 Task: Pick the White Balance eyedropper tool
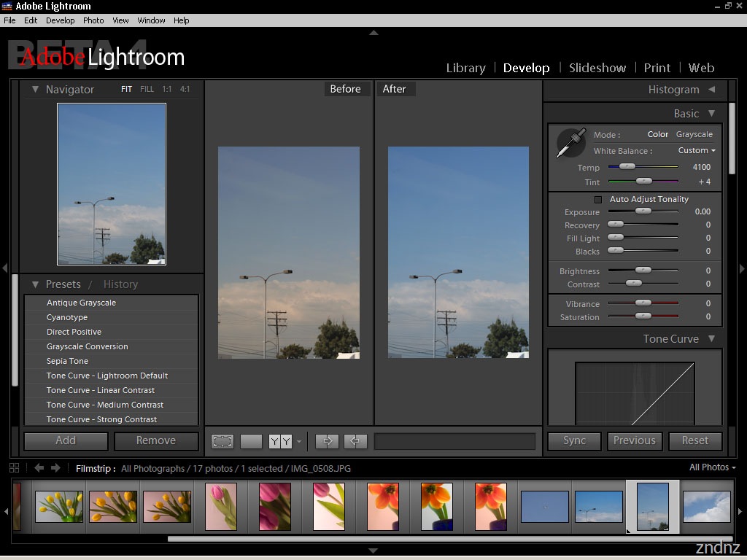coord(570,142)
